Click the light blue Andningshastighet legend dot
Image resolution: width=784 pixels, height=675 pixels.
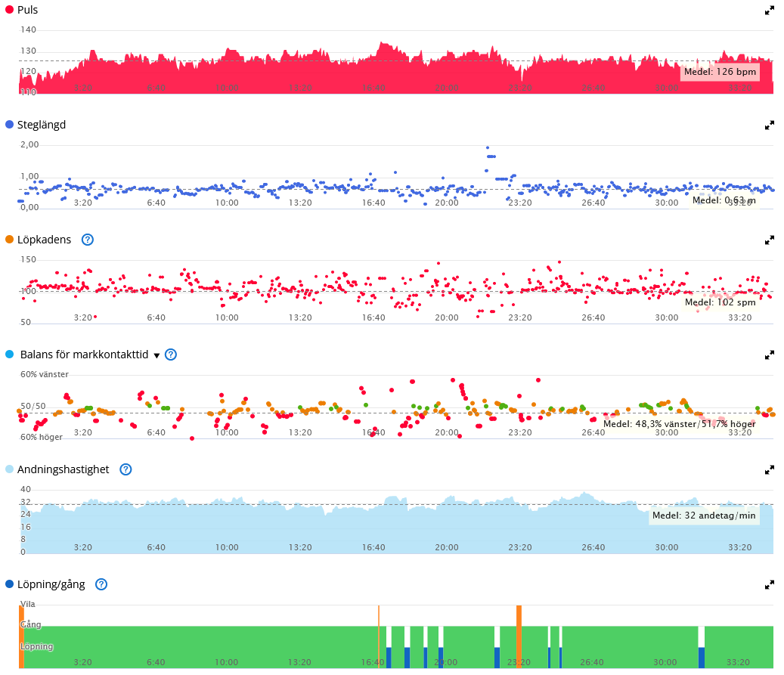tap(10, 469)
